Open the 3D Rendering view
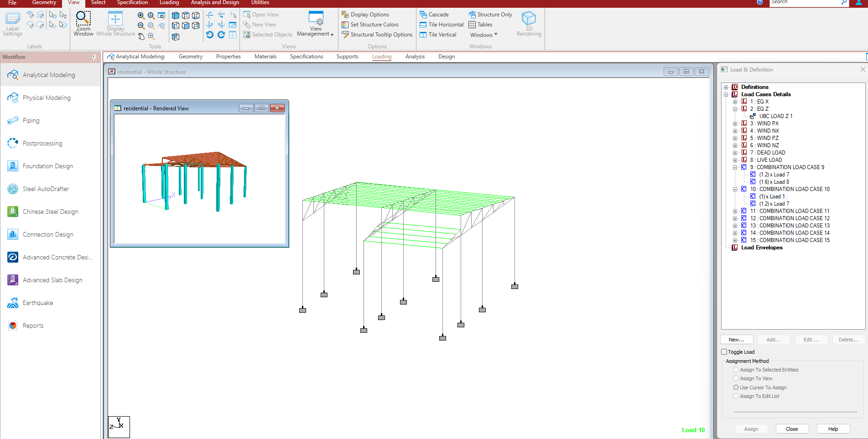 pos(529,24)
